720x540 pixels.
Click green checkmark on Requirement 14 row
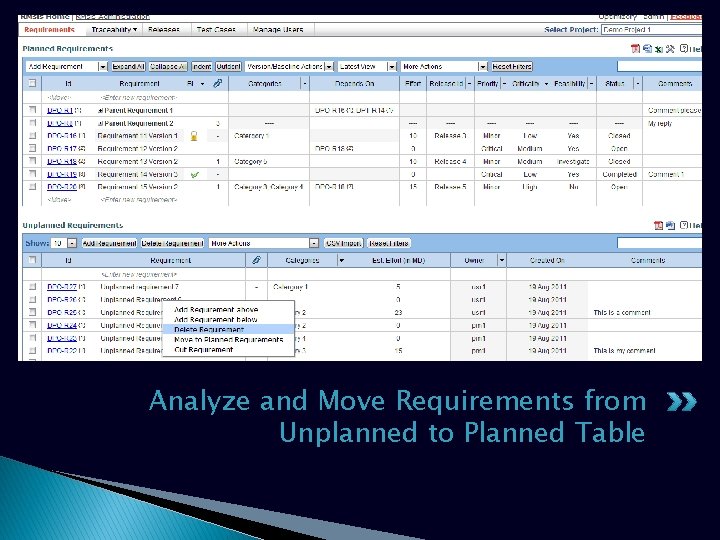pyautogui.click(x=195, y=174)
